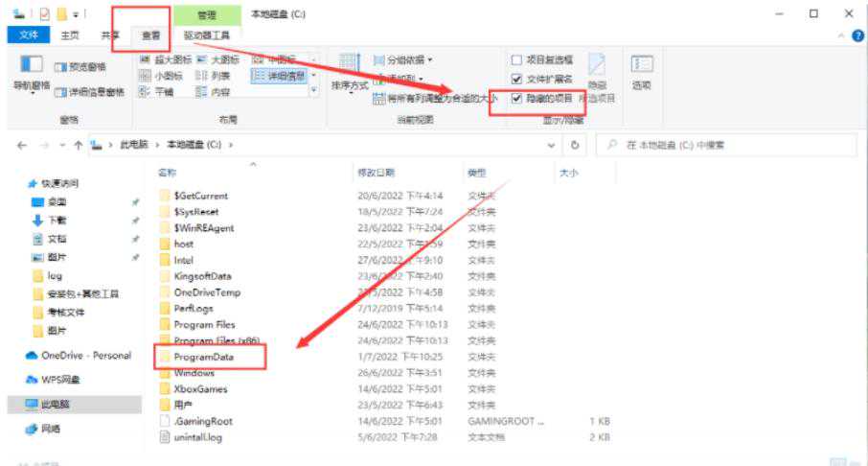
Task: Click the 排序方式 sort-by icon
Action: coord(350,69)
